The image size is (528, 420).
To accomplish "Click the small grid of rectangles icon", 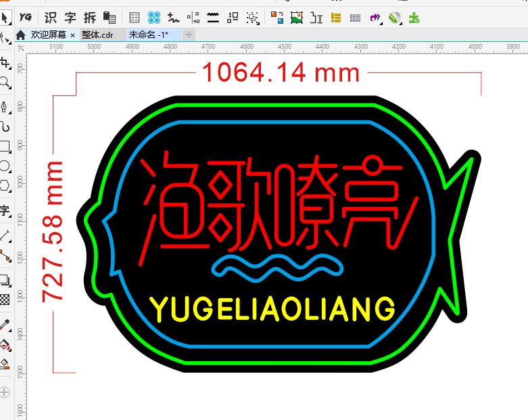I will click(355, 18).
